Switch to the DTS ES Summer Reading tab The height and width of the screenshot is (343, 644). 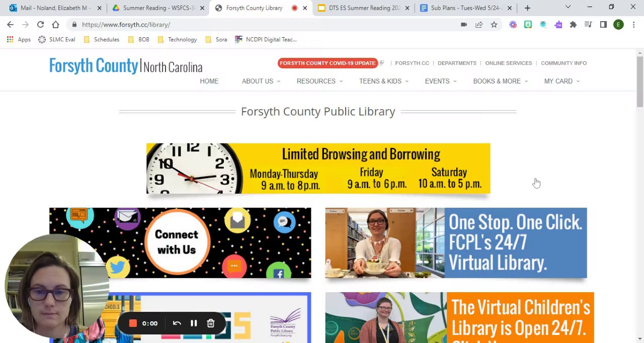coord(363,8)
